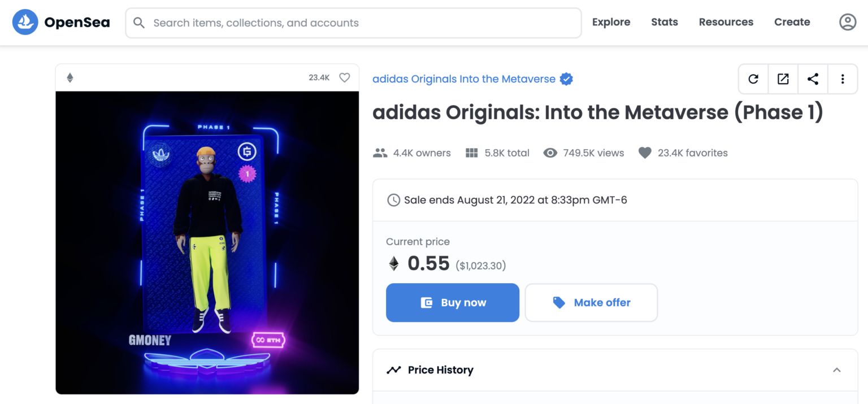Refresh metadata with the reload icon

point(753,79)
